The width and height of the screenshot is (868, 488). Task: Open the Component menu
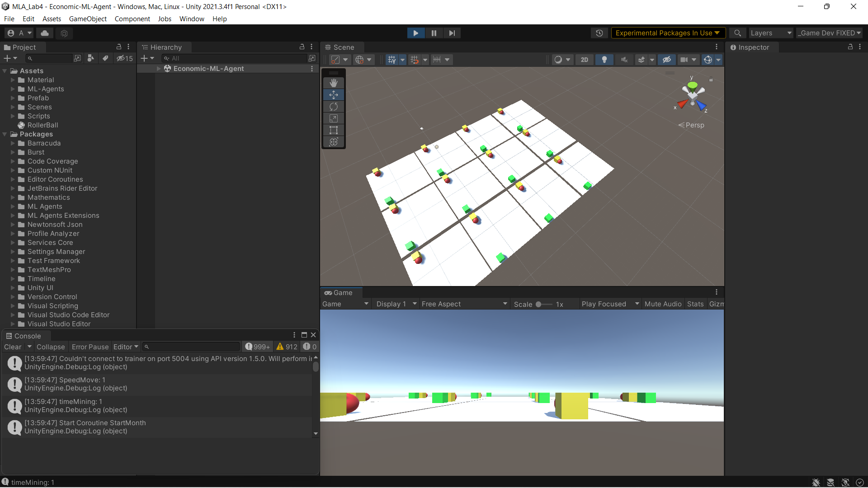coord(132,19)
